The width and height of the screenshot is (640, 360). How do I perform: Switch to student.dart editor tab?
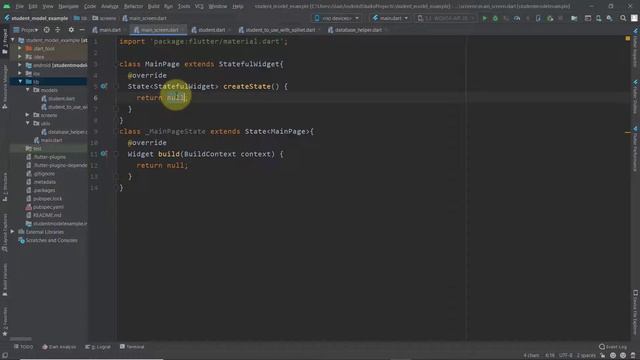(209, 30)
